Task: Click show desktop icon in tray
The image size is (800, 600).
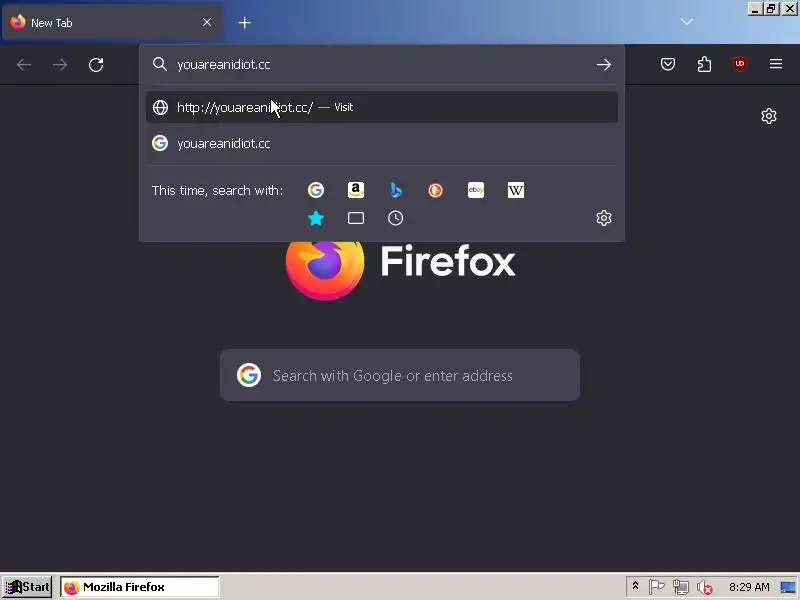Action: 788,587
